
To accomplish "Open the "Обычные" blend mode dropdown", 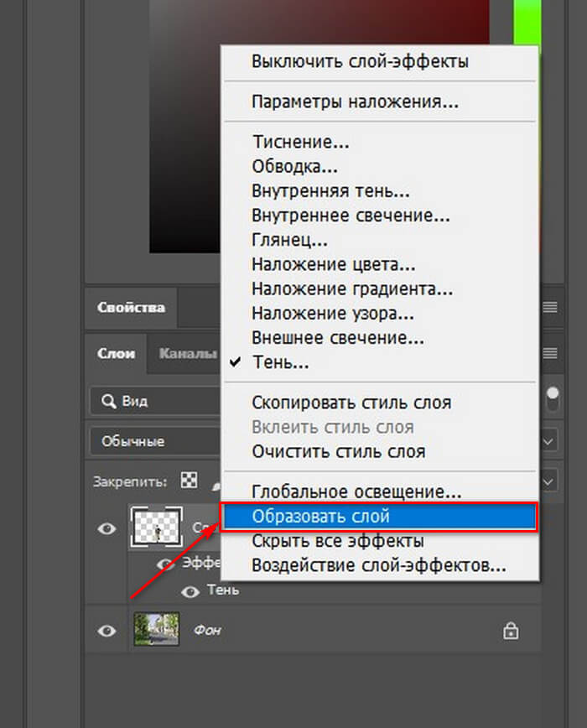I will coord(155,441).
